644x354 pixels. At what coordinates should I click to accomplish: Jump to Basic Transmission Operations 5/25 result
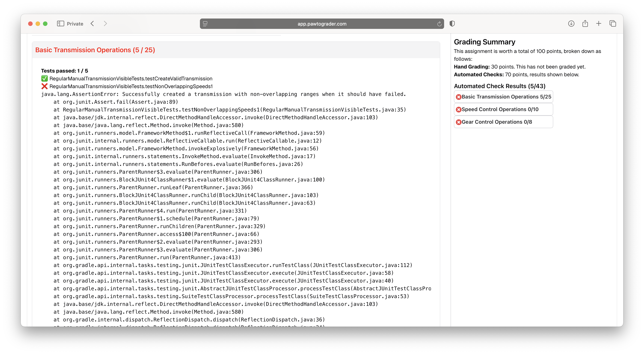pos(503,97)
